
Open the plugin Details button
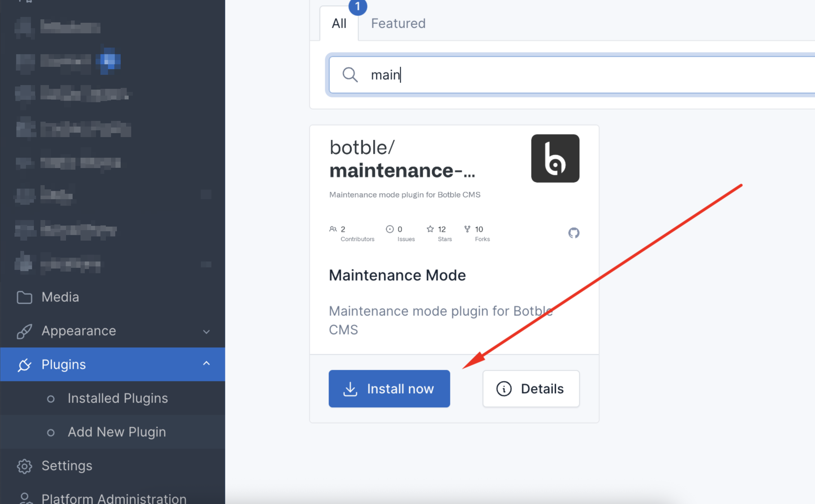[x=531, y=389]
